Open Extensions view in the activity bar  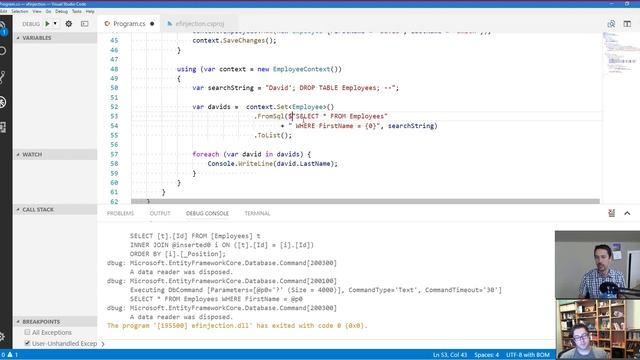point(3,127)
